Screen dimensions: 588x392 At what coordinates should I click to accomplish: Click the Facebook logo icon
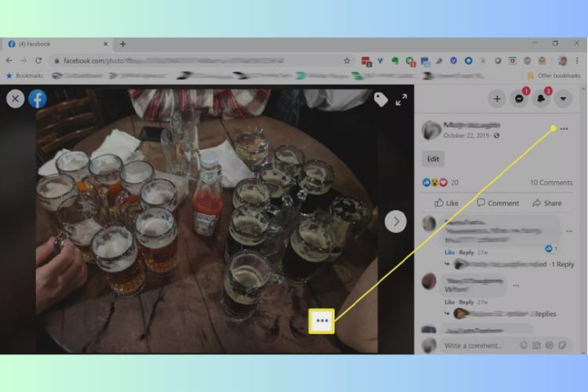coord(38,99)
